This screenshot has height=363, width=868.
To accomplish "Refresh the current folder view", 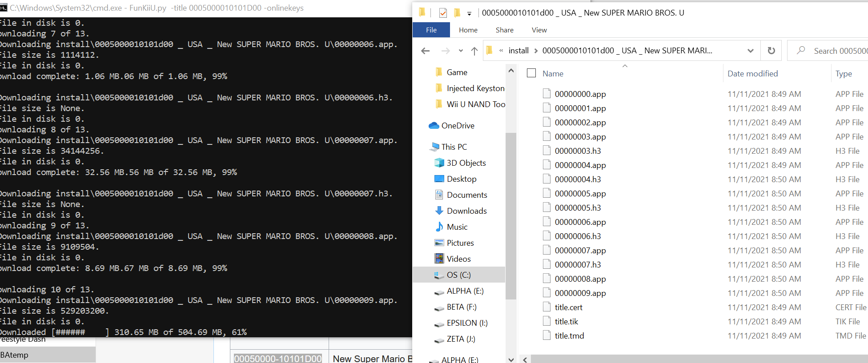I will 772,51.
